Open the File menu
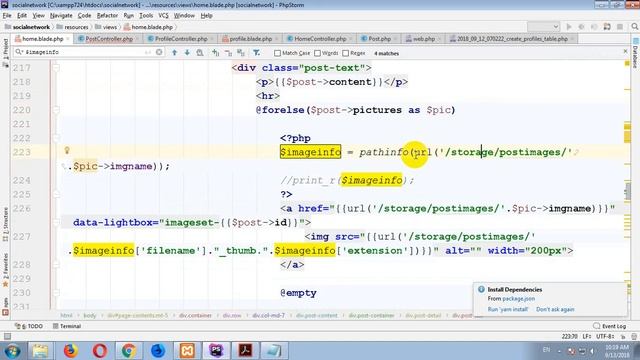 coord(7,16)
